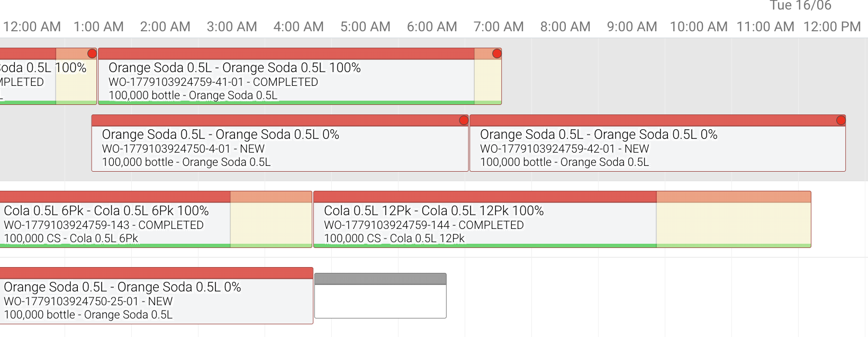This screenshot has height=337, width=868.
Task: Click red alert dot on partially visible Soda task
Action: [x=92, y=54]
